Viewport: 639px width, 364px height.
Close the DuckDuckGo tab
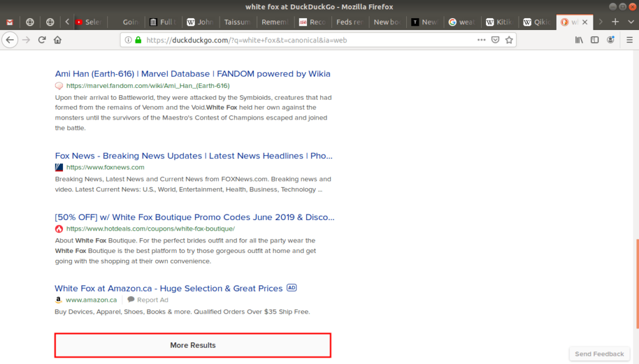pyautogui.click(x=585, y=22)
